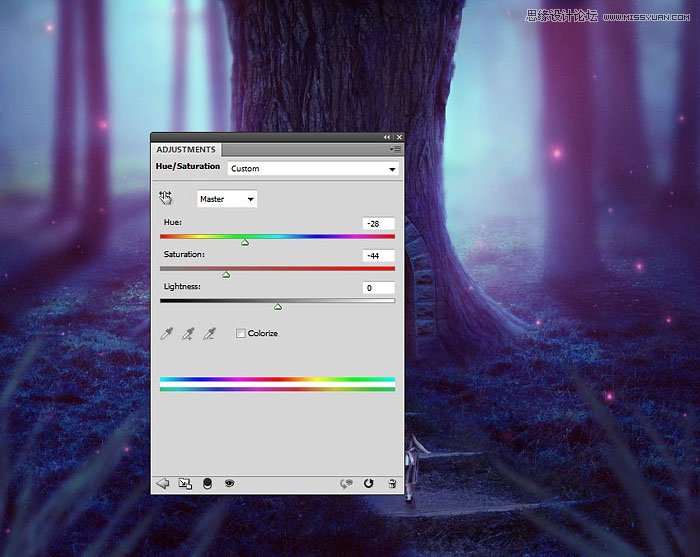Click the Hue label text
This screenshot has height=557, width=700.
click(x=173, y=222)
